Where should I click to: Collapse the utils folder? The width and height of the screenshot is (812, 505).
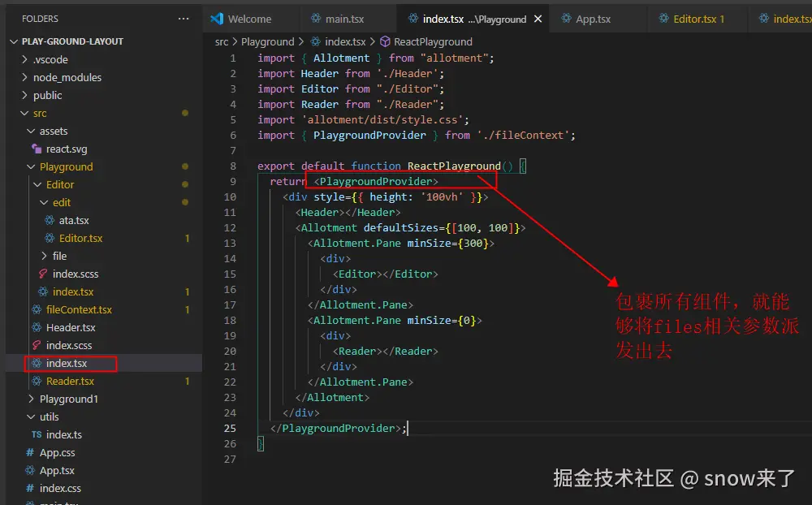click(x=31, y=417)
